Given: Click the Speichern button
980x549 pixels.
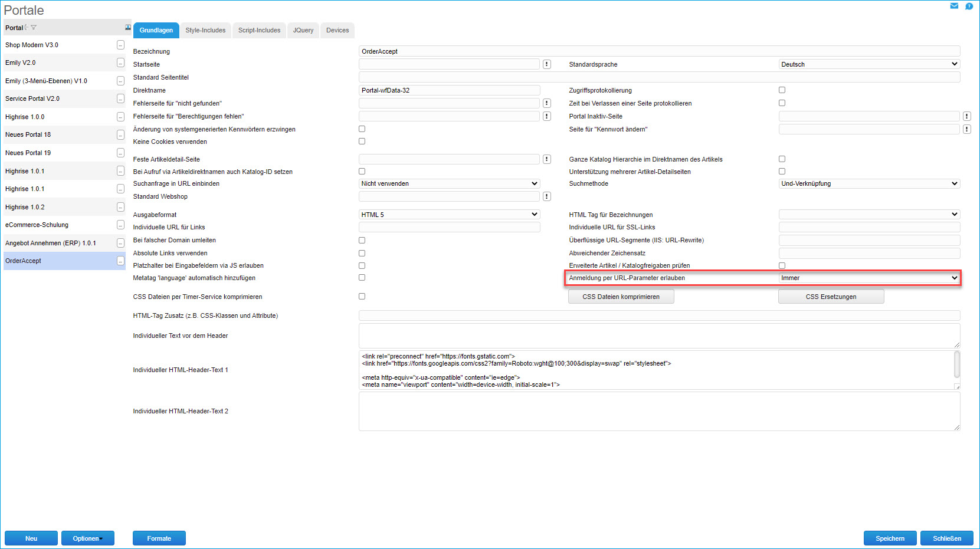Looking at the screenshot, I should [x=890, y=538].
